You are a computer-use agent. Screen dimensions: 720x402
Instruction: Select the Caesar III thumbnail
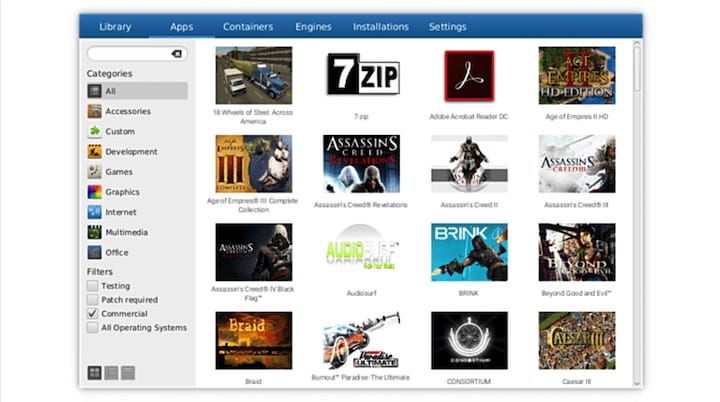pyautogui.click(x=577, y=340)
